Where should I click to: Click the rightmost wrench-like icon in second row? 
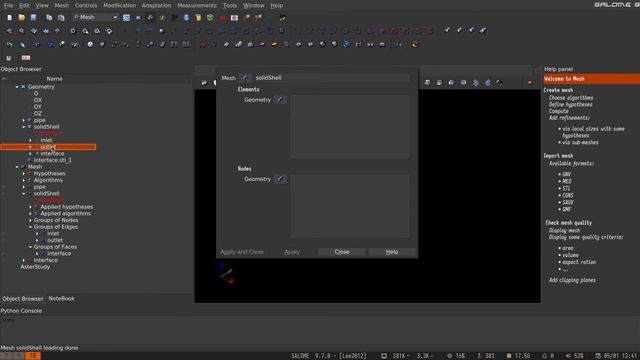pyautogui.click(x=483, y=30)
